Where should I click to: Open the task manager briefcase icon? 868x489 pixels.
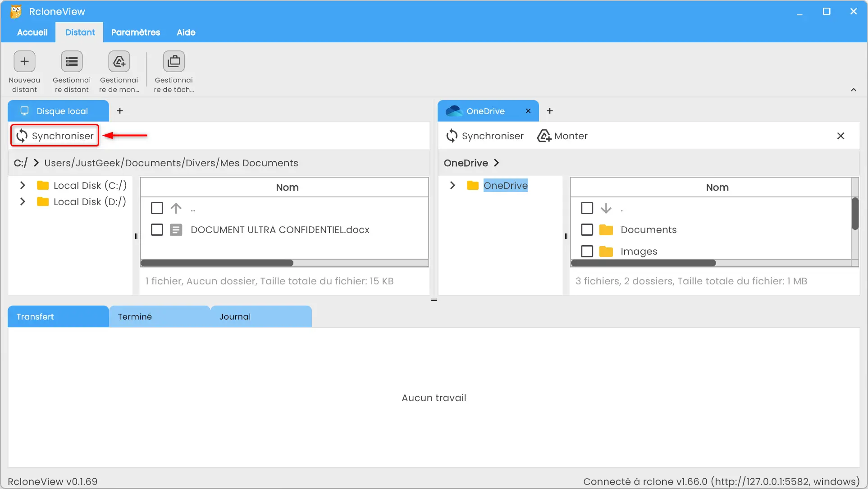[x=174, y=62]
